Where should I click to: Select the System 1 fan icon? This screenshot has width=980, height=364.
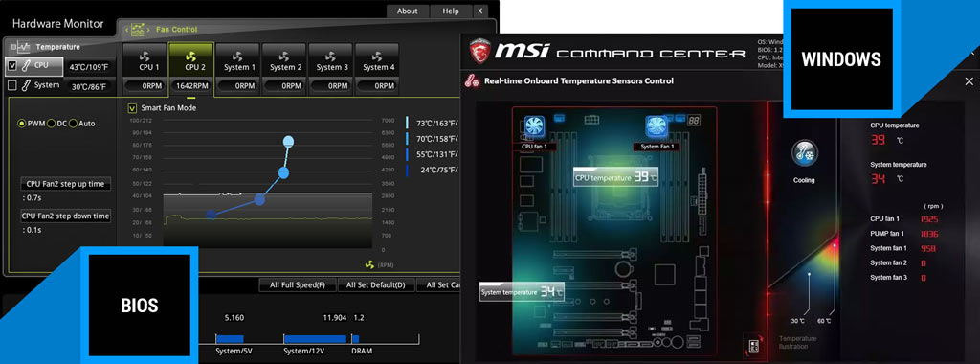coord(239,56)
